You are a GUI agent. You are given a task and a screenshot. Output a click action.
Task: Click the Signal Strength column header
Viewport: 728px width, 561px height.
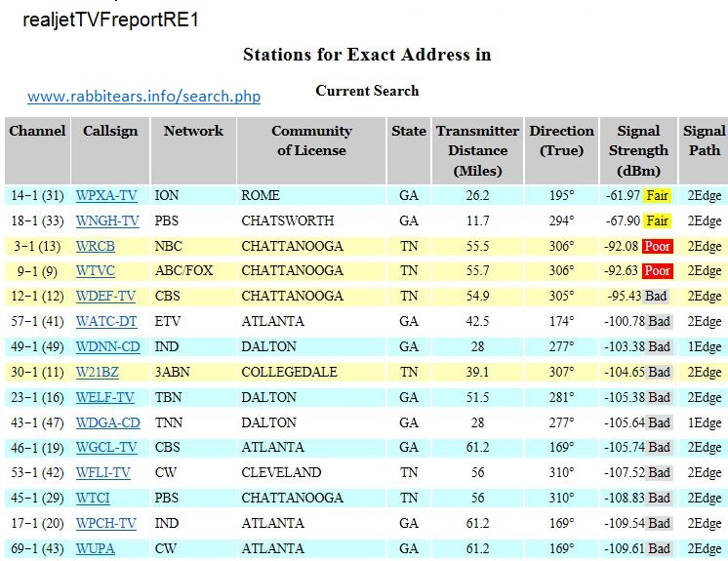tap(638, 150)
